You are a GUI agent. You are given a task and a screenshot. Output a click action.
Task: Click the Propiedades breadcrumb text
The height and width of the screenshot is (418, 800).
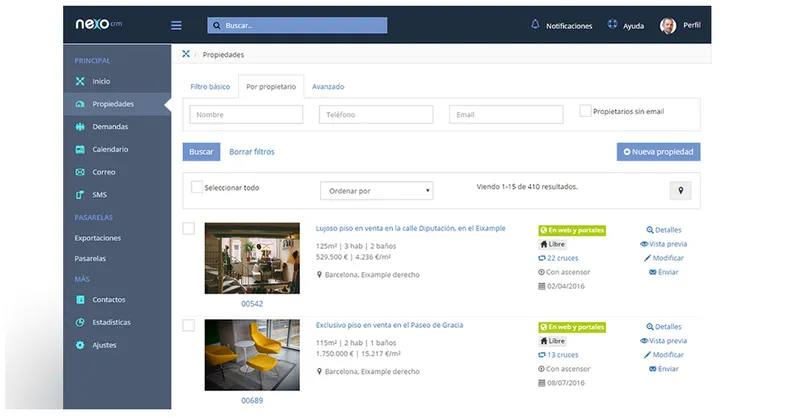[223, 55]
